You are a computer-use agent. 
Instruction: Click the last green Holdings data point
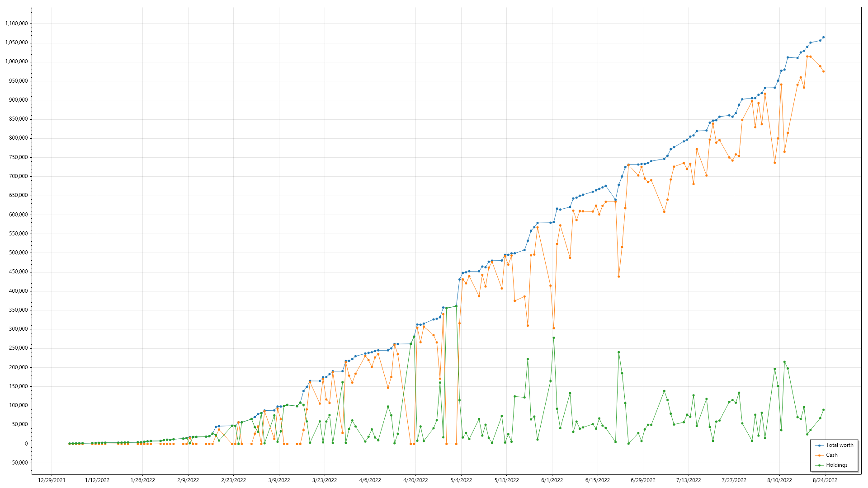tap(824, 410)
